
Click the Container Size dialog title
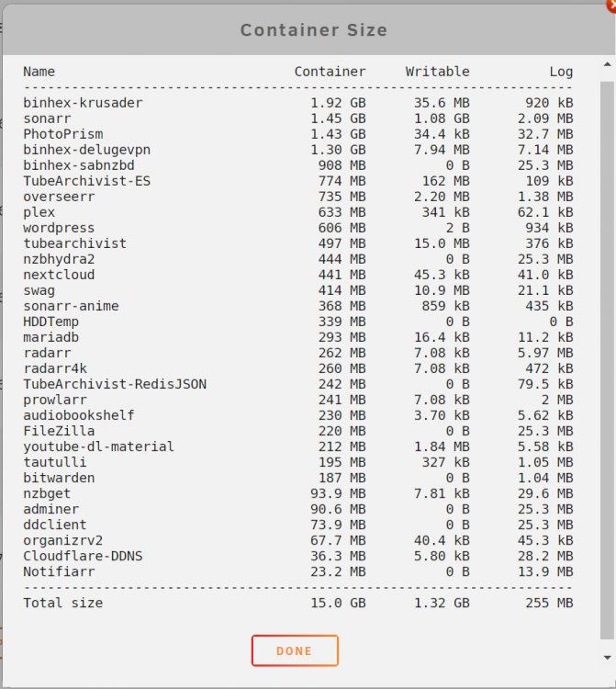[x=313, y=30]
